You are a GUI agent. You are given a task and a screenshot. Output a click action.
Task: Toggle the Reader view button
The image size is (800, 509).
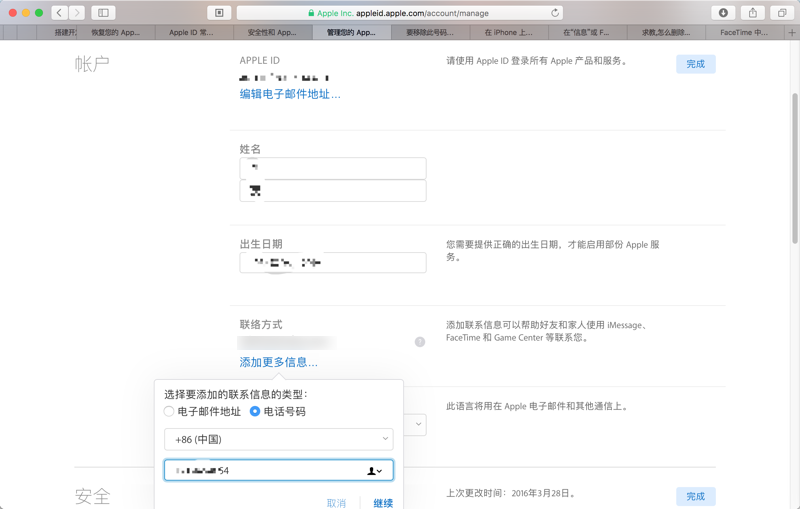click(219, 13)
